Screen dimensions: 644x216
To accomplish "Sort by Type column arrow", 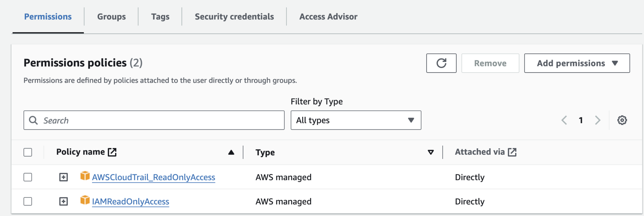I will 431,152.
